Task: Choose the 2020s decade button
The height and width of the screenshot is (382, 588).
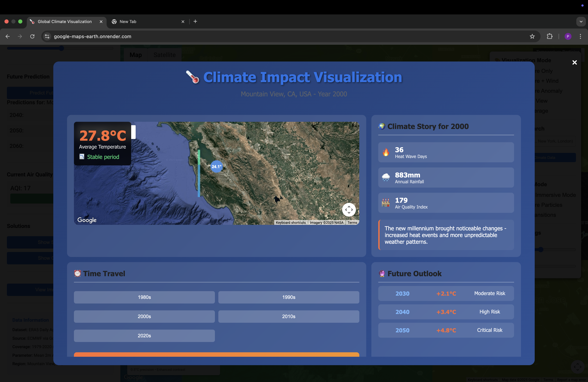Action: point(144,336)
